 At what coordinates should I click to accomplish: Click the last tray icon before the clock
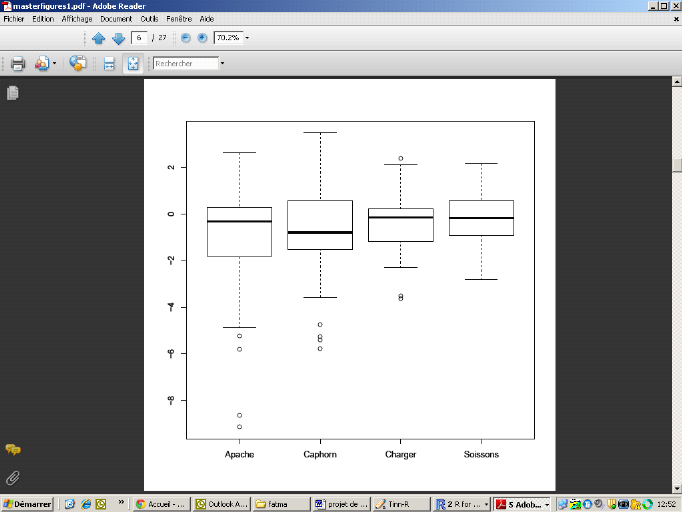647,504
